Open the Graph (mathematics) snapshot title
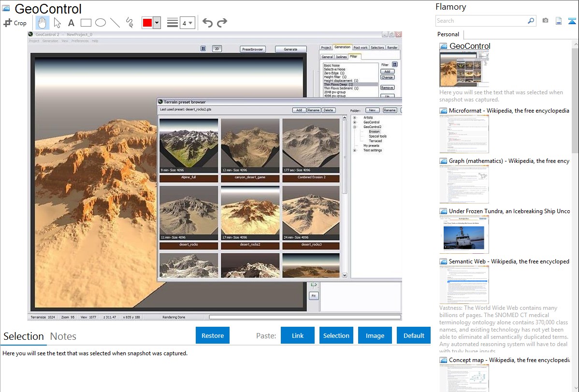579x392 pixels. coord(509,161)
